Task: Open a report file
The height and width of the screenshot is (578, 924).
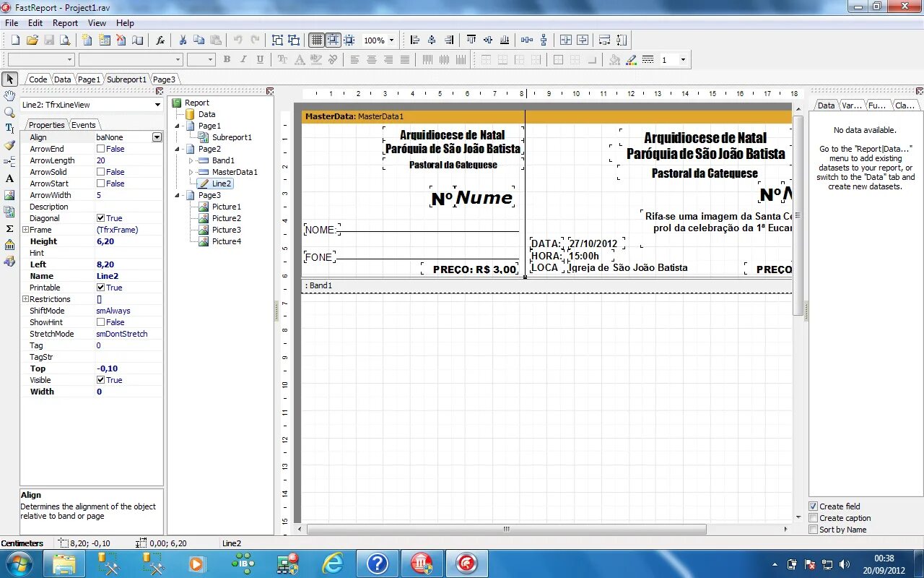Action: pyautogui.click(x=32, y=40)
